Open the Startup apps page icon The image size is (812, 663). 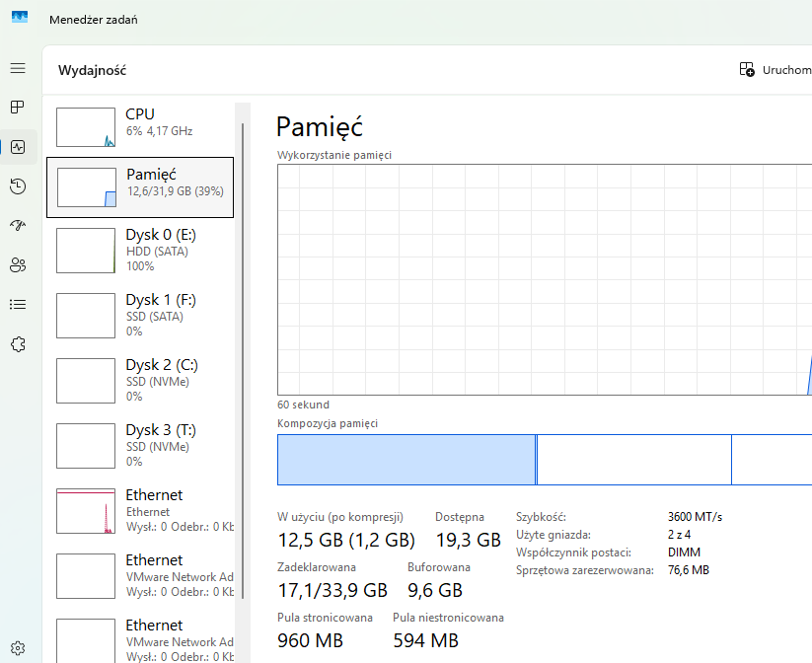pyautogui.click(x=18, y=226)
